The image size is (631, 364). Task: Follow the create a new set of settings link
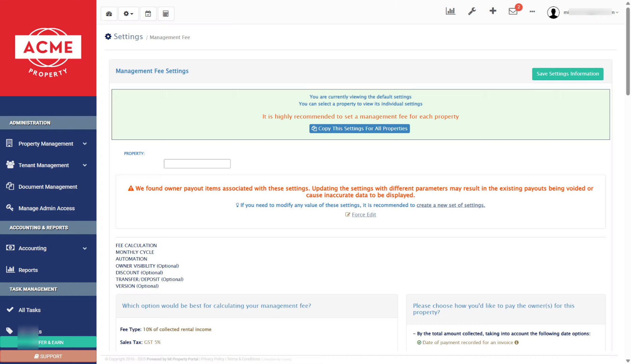tap(451, 205)
